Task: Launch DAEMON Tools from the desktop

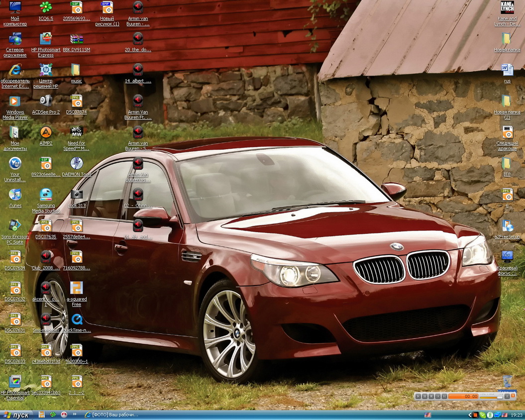Action: pos(76,164)
